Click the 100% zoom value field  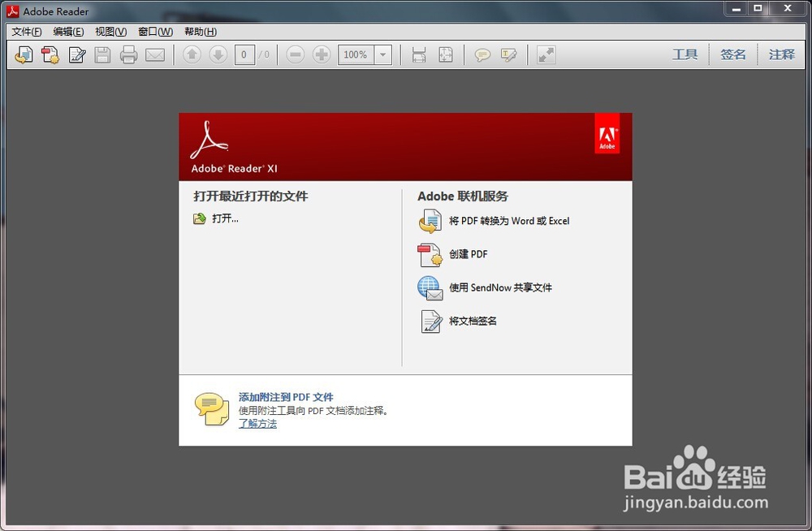356,54
